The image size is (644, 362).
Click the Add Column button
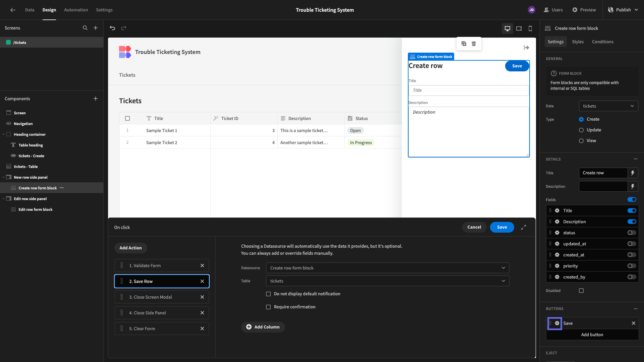pos(263,327)
